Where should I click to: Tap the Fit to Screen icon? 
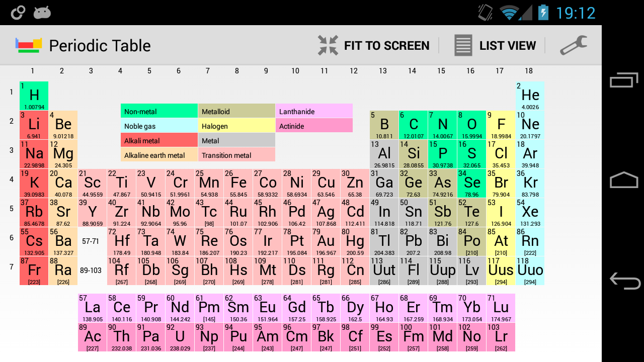coord(328,45)
